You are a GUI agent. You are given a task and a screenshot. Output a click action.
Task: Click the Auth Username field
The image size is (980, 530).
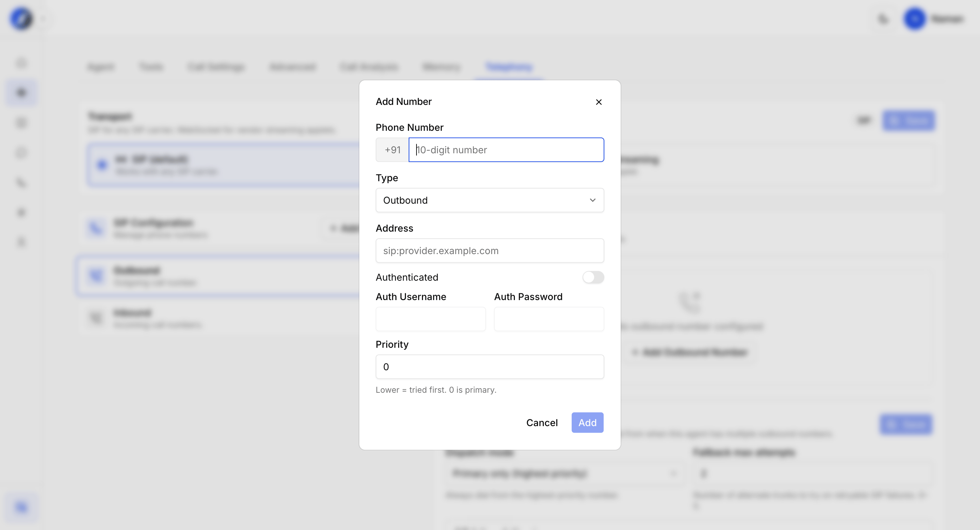click(x=430, y=319)
